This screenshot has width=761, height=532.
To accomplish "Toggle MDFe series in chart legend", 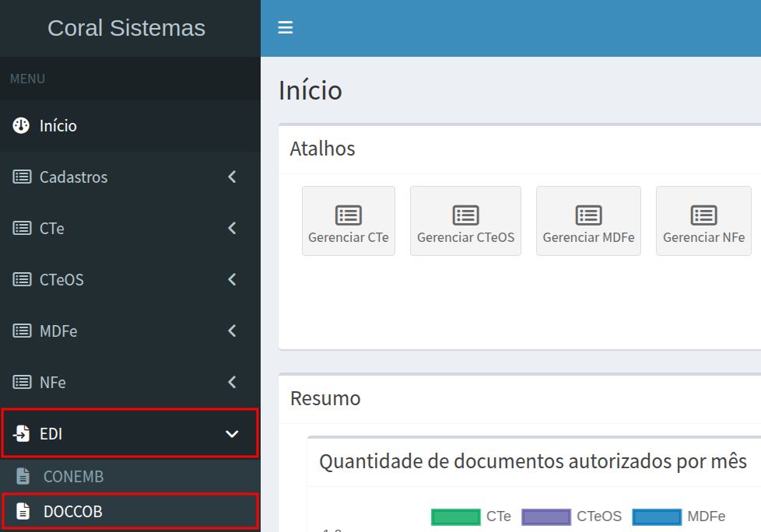I will pyautogui.click(x=706, y=516).
